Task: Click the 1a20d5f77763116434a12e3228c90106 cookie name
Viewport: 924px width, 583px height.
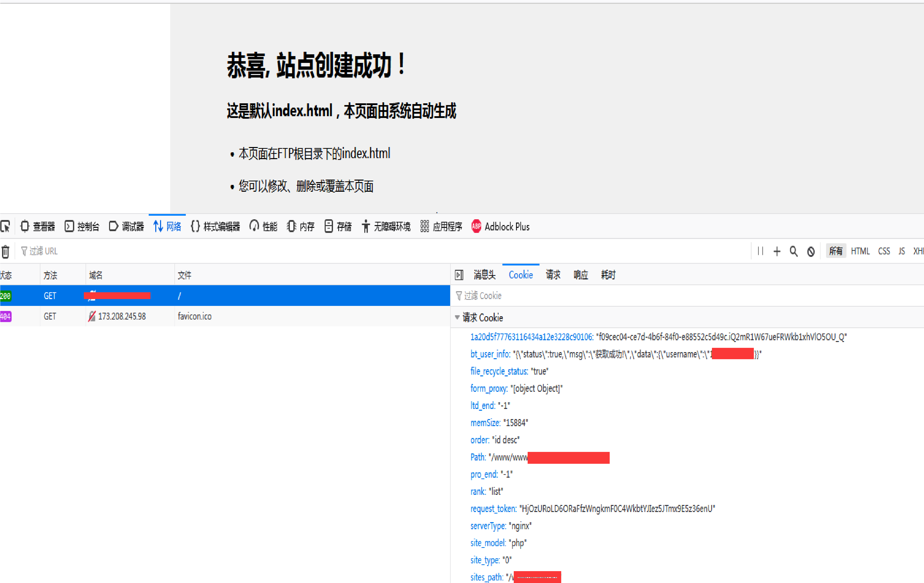Action: pos(532,337)
